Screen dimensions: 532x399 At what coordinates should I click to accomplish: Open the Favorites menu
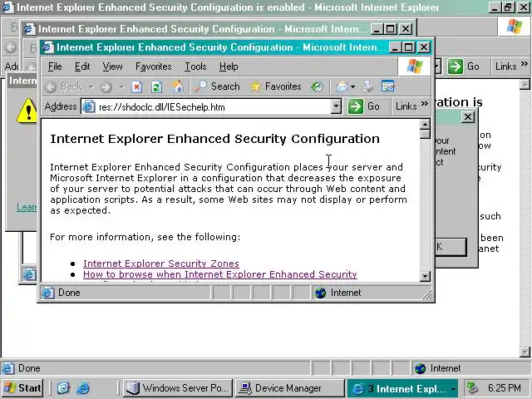154,66
